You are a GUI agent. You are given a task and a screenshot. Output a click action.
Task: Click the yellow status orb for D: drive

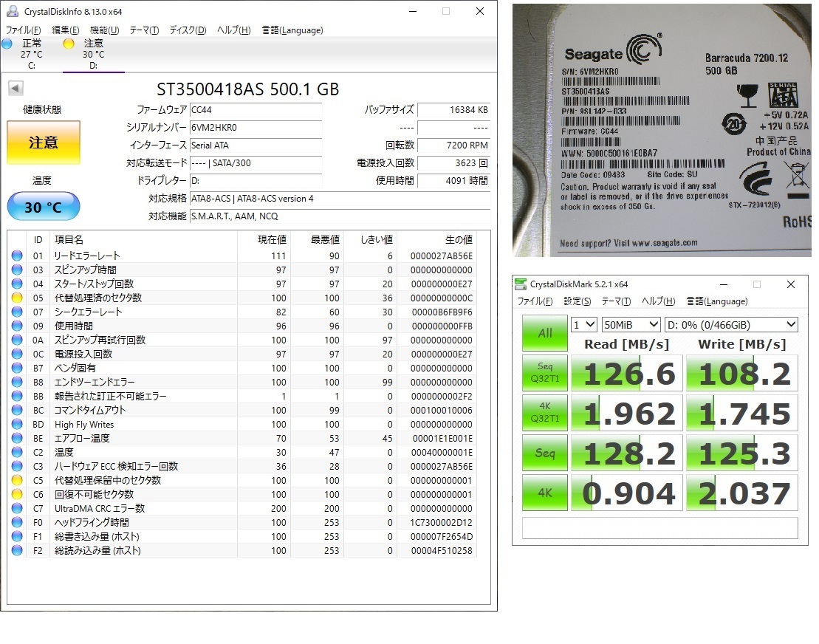(x=69, y=44)
